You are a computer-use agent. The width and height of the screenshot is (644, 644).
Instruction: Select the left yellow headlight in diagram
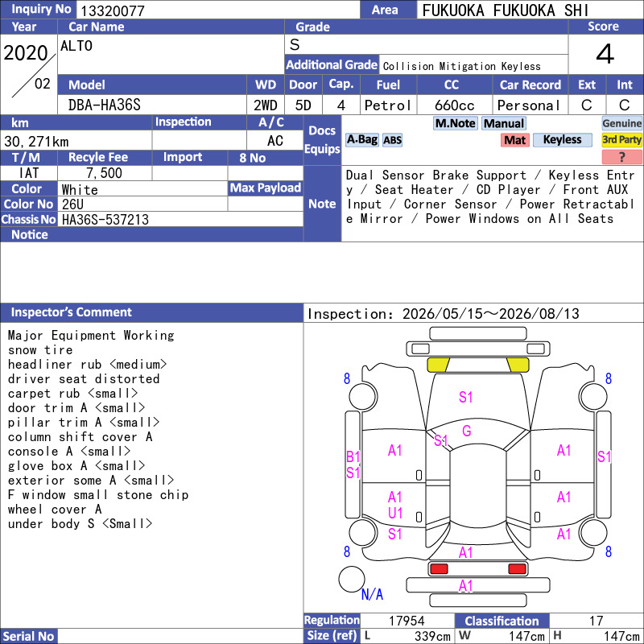(x=439, y=365)
